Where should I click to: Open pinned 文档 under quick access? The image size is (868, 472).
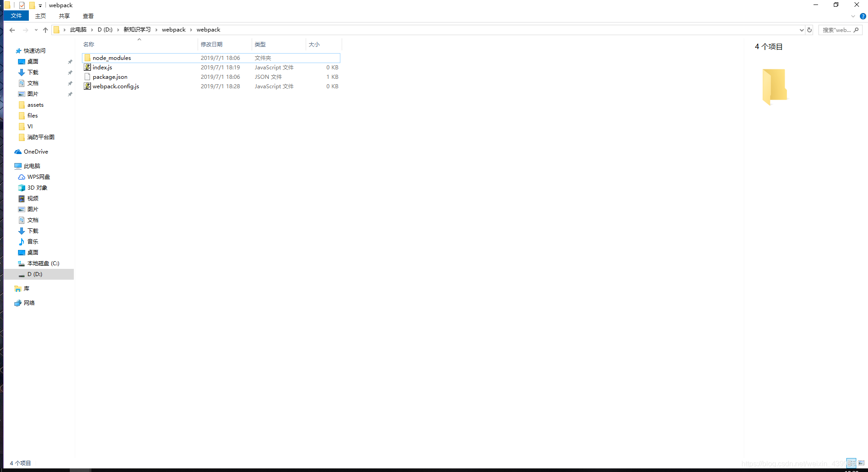[x=33, y=83]
